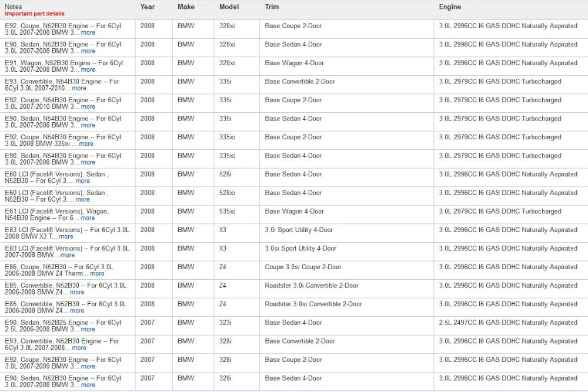Expand 'more' for the 2007 328i Sedan
The width and height of the screenshot is (588, 392).
click(88, 385)
